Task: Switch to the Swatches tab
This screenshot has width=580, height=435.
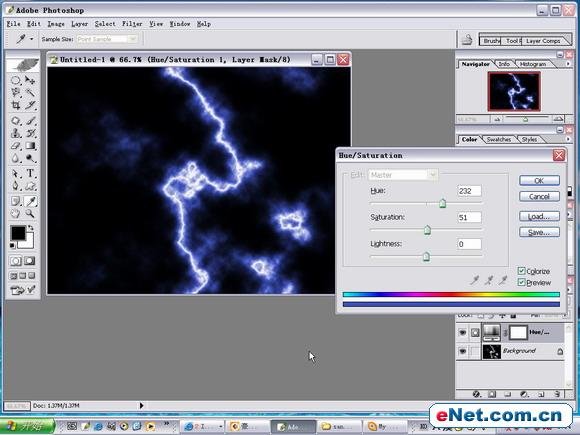Action: [x=499, y=139]
